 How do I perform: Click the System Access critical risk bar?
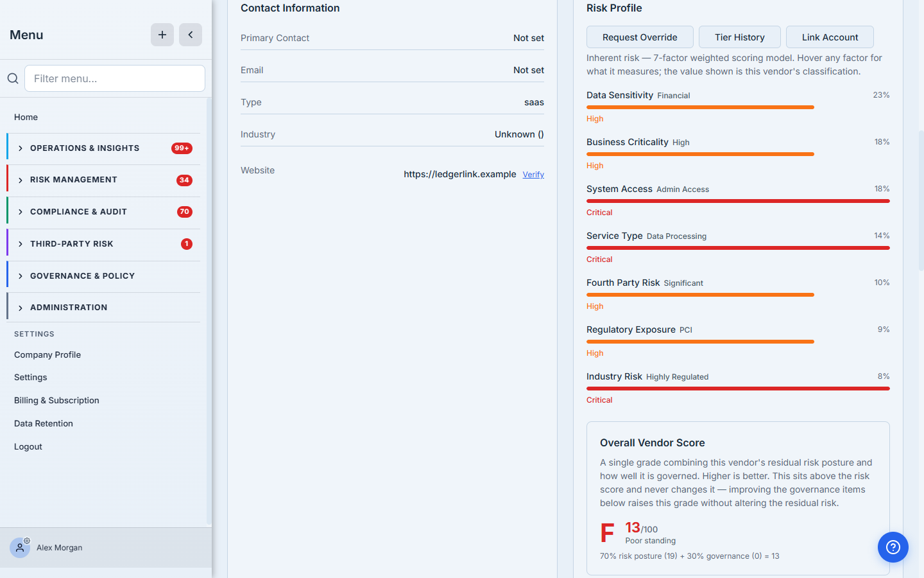pyautogui.click(x=738, y=201)
